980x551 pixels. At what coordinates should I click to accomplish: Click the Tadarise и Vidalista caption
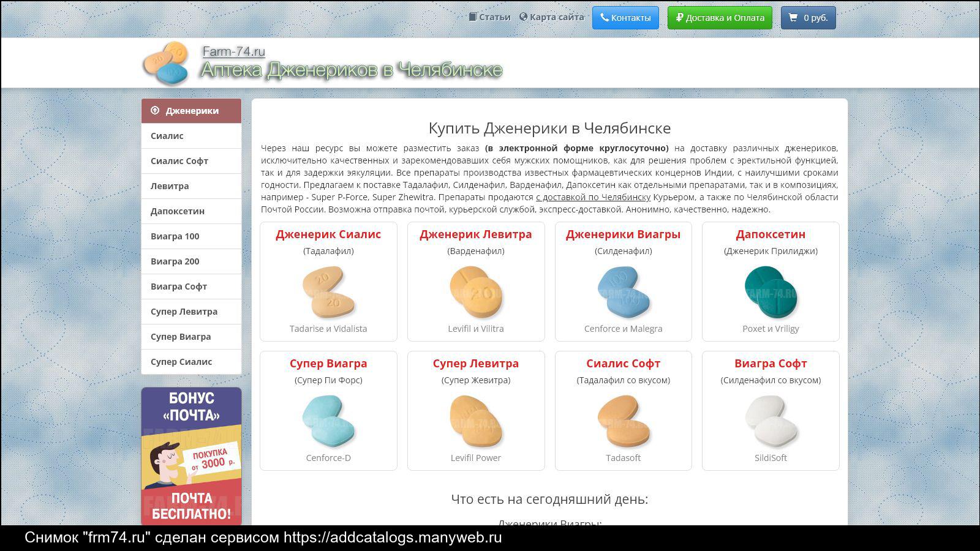click(x=328, y=329)
